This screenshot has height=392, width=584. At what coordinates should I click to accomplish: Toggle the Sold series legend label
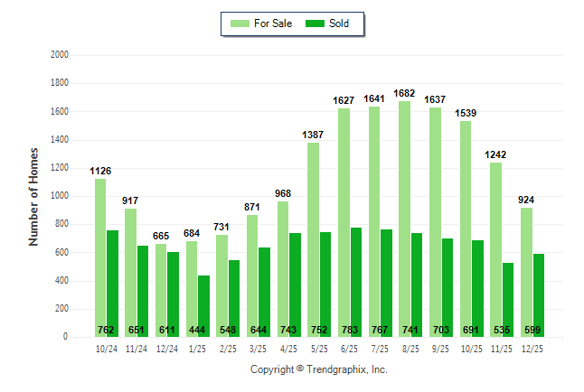click(x=340, y=23)
